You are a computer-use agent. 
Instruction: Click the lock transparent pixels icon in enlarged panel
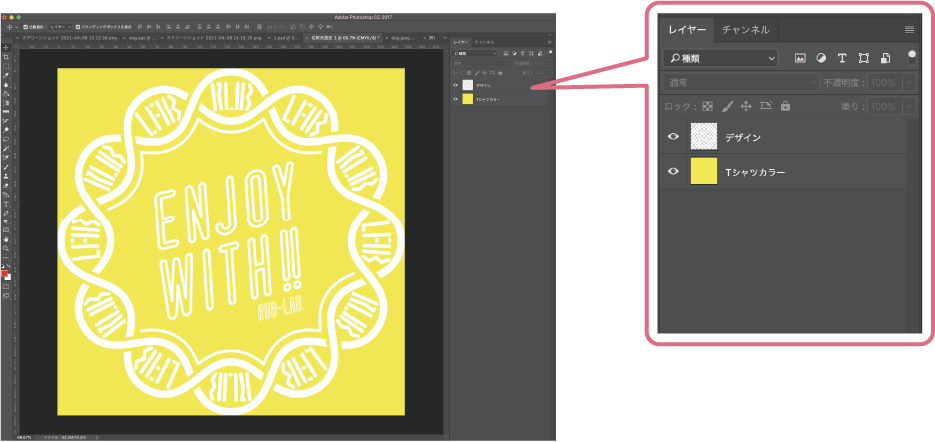707,106
